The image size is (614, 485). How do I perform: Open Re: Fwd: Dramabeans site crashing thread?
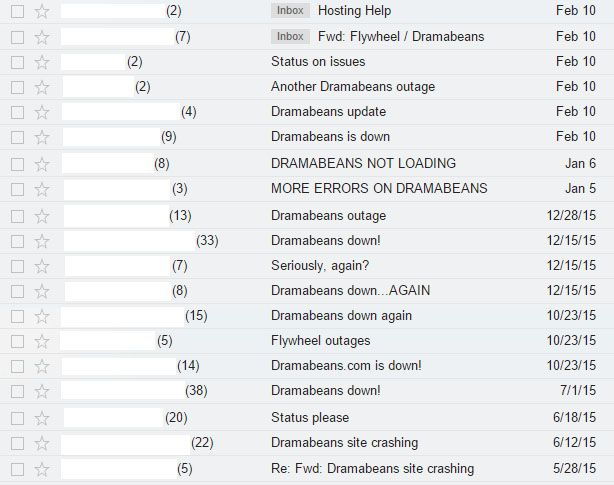[x=372, y=469]
